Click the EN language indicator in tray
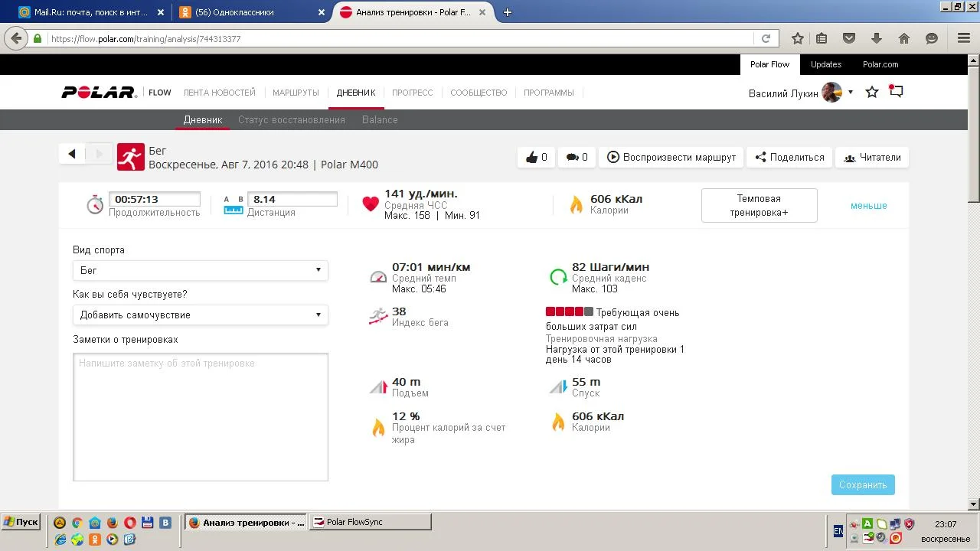This screenshot has width=980, height=551. click(838, 530)
